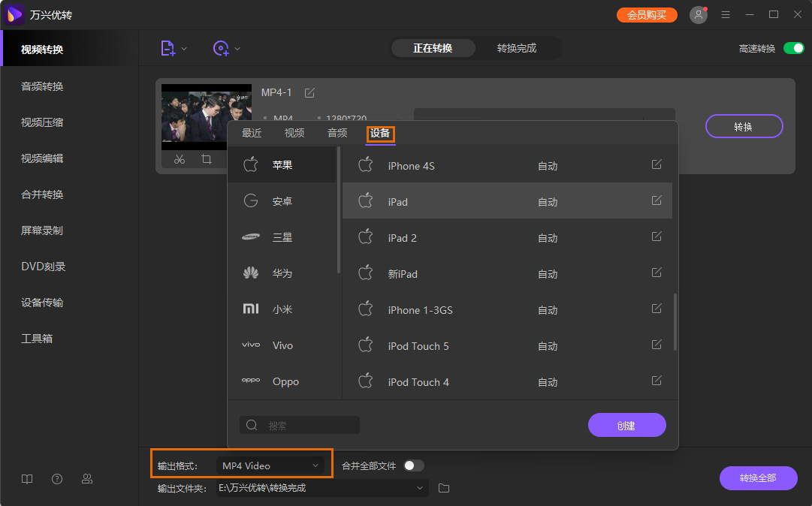
Task: Open 屏幕录制 in sidebar
Action: coord(42,230)
